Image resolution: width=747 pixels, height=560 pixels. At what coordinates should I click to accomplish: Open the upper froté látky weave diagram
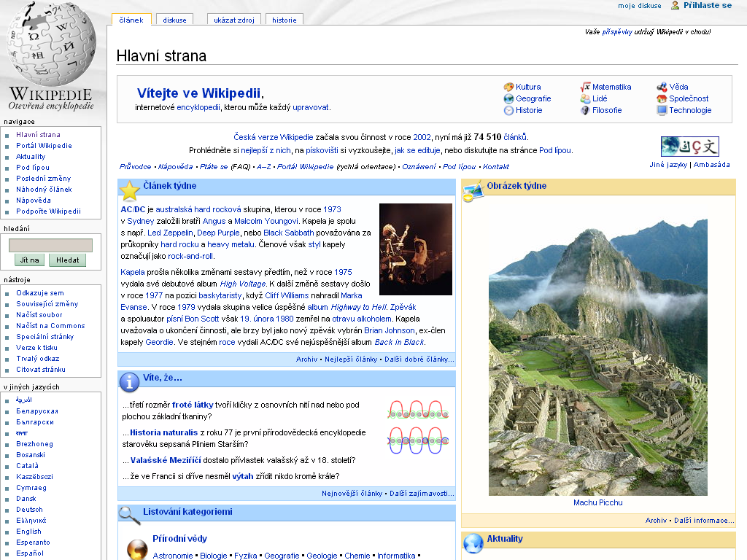[x=418, y=411]
